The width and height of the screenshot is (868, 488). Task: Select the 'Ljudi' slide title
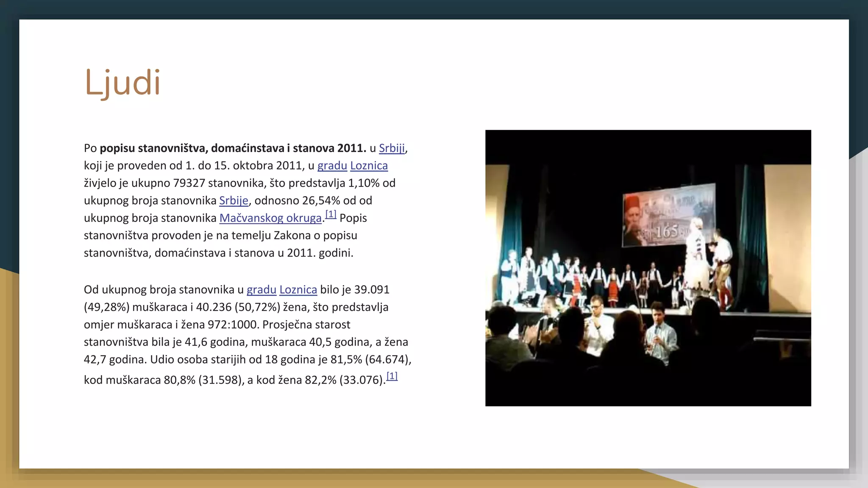point(122,83)
